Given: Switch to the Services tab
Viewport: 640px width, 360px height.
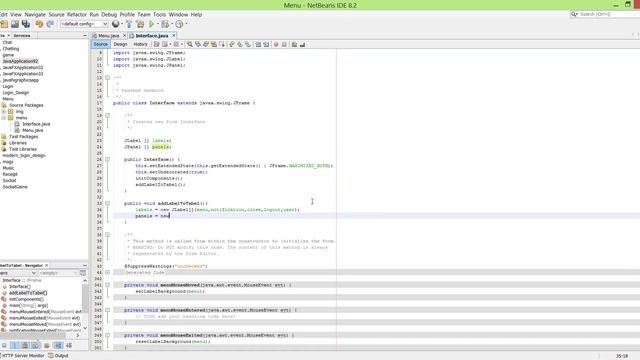Looking at the screenshot, I should (x=22, y=36).
